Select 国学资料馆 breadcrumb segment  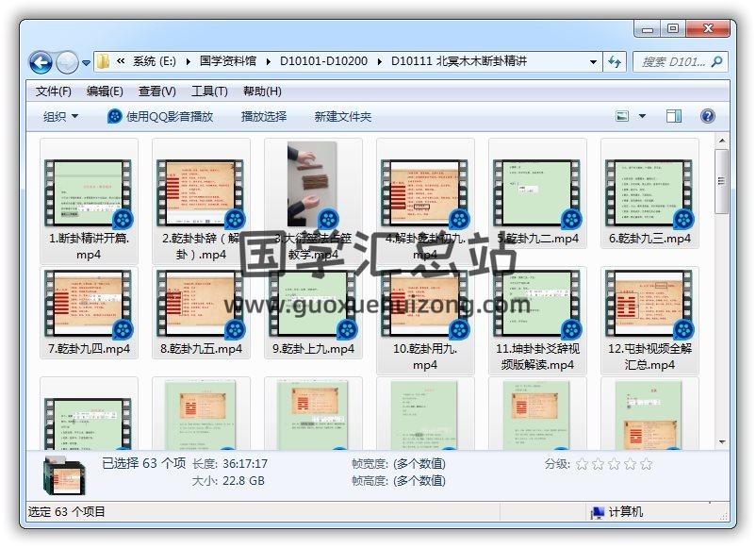228,61
